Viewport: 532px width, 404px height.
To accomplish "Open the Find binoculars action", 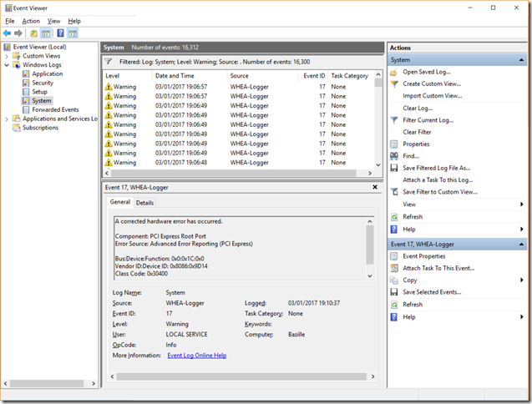I will coord(410,156).
